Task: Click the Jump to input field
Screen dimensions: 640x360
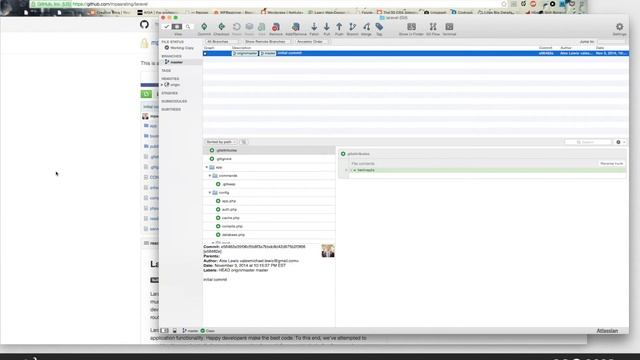Action: [611, 42]
